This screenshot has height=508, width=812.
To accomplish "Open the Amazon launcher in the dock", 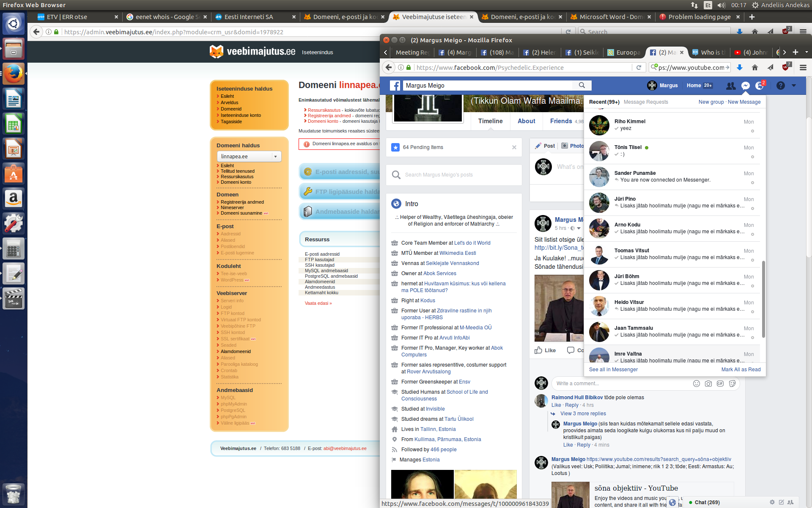I will [14, 199].
